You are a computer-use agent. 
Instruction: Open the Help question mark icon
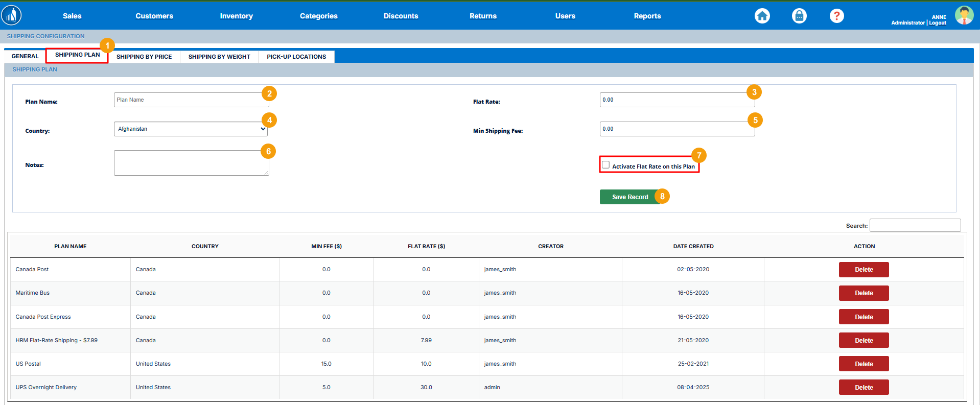coord(836,16)
